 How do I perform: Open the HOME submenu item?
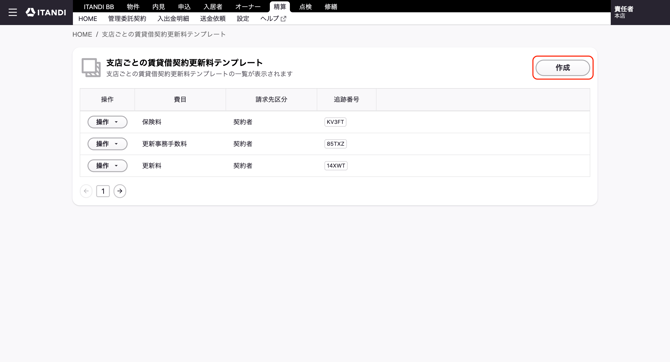pos(88,19)
